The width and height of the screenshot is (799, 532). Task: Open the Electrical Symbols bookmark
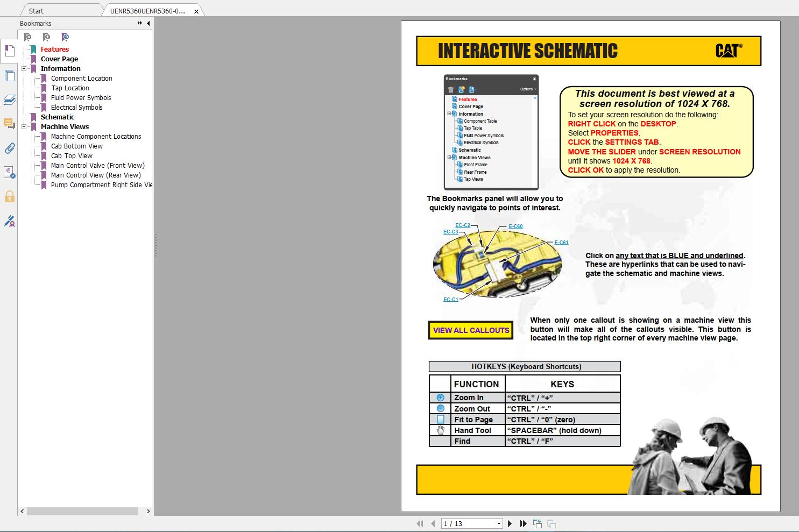click(76, 107)
